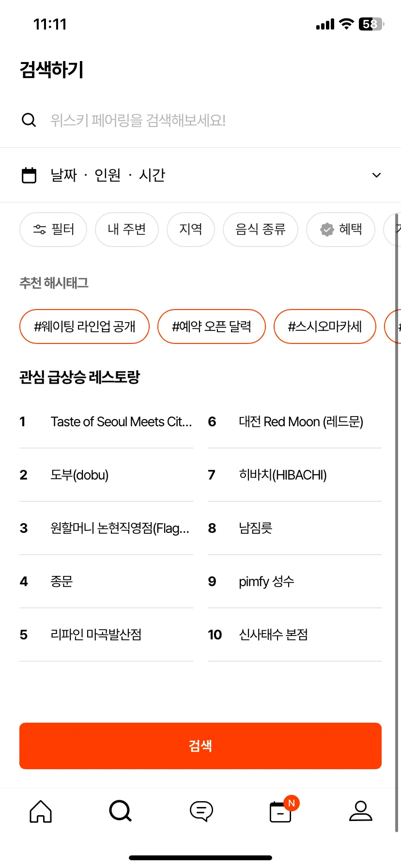Choose the #스시오마카세 hashtag
Screen dimensions: 401x868
pos(325,326)
